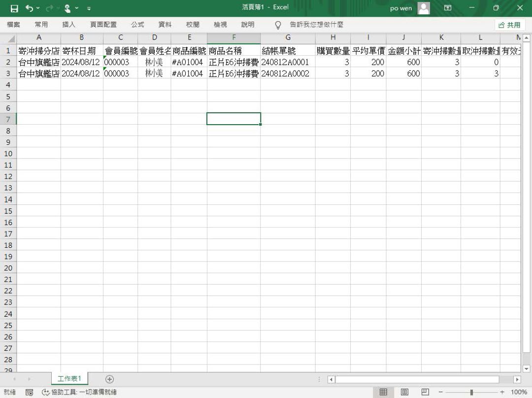
Task: Select the 工作表1 sheet tab
Action: [x=69, y=379]
